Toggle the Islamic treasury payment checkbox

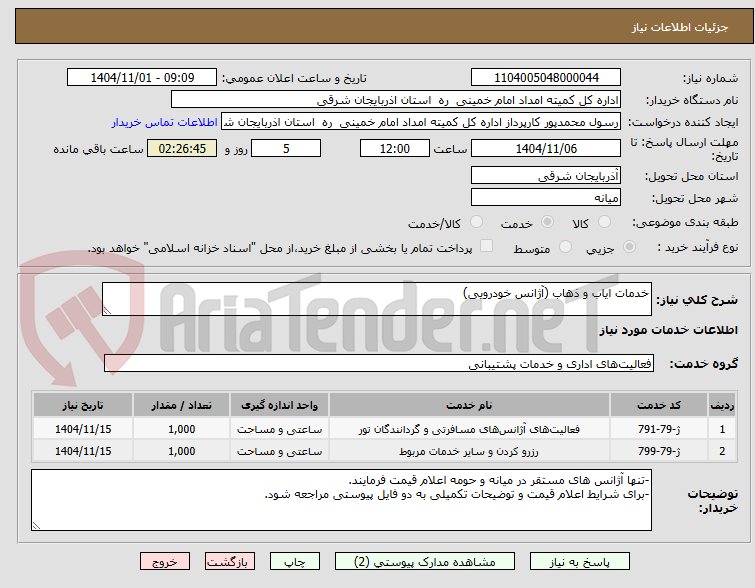pyautogui.click(x=487, y=246)
